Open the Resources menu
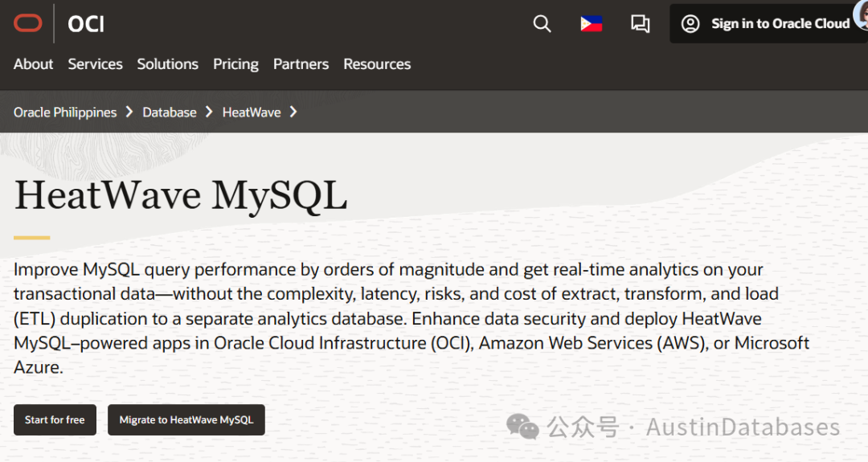Screen dimensions: 868x462 click(x=377, y=64)
